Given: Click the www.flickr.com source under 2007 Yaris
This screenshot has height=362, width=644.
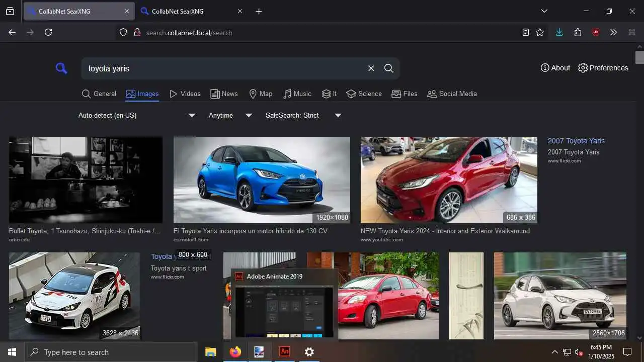Looking at the screenshot, I should pos(565,161).
